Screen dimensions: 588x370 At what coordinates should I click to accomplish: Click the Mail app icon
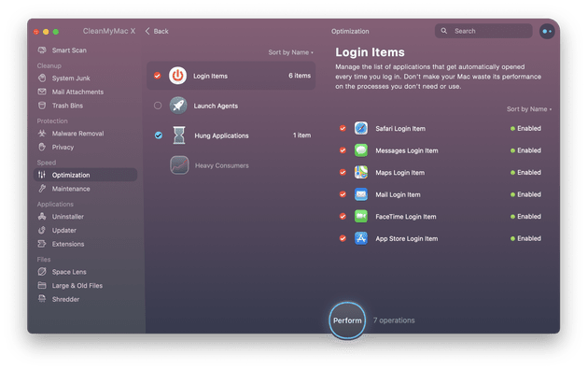361,194
